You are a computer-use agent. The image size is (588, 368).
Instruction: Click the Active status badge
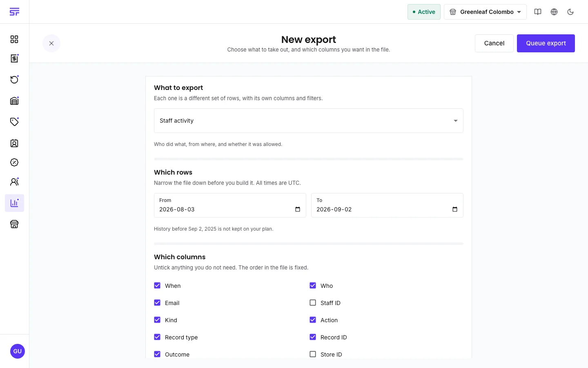pos(424,12)
